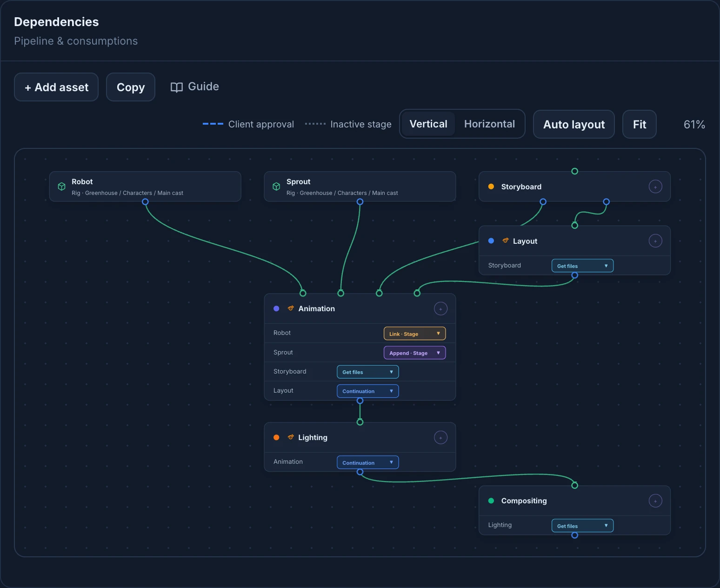The image size is (720, 588).
Task: Open Lighting's Animation Continuation dropdown
Action: tap(367, 462)
